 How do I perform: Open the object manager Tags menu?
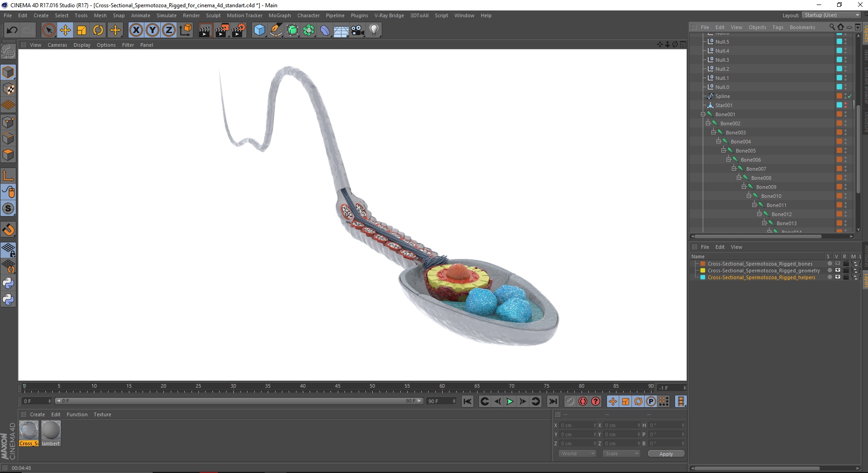coord(778,27)
